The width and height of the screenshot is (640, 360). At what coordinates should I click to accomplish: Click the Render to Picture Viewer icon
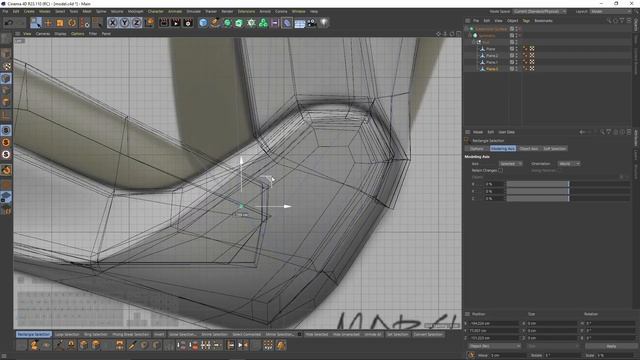click(x=176, y=23)
